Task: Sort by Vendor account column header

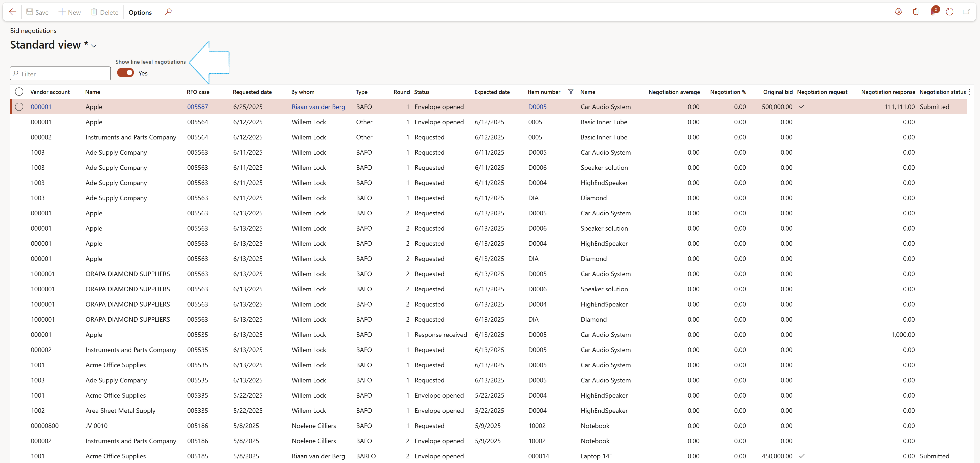Action: (x=50, y=92)
